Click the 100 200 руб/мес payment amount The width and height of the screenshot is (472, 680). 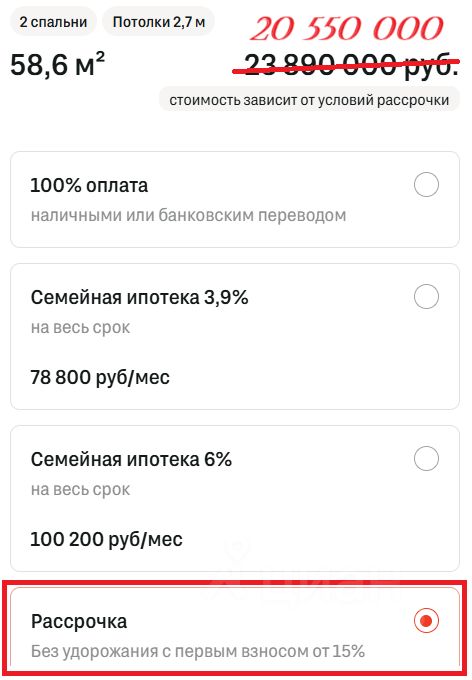[106, 539]
